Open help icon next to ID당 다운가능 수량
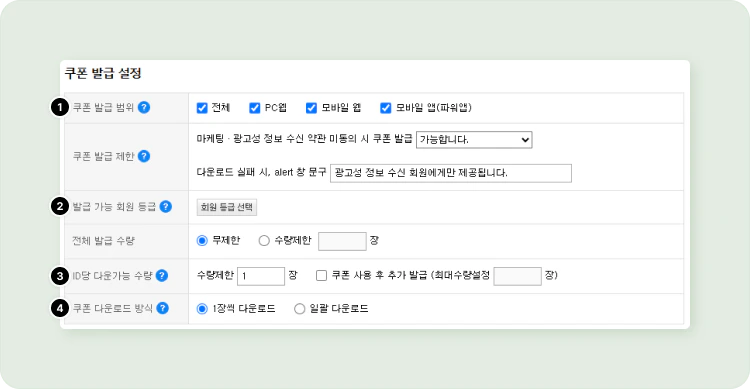 162,276
